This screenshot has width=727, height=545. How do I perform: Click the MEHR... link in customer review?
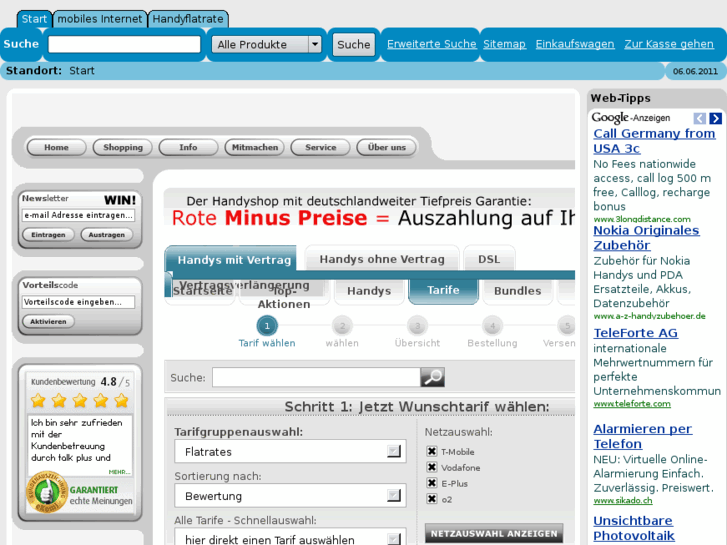pos(120,472)
